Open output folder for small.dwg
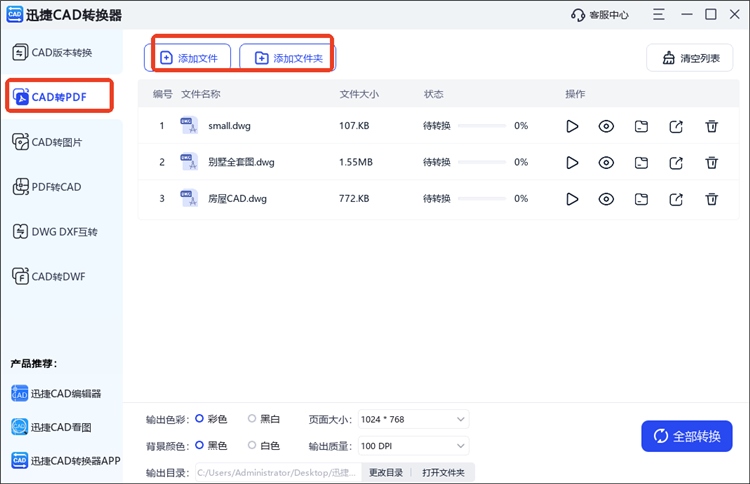This screenshot has width=750, height=484. (x=641, y=126)
